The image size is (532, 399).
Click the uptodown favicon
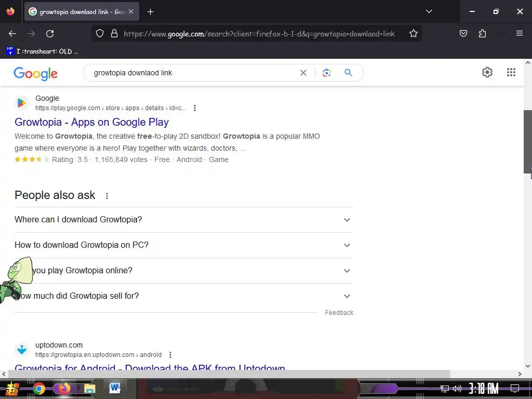(x=22, y=350)
